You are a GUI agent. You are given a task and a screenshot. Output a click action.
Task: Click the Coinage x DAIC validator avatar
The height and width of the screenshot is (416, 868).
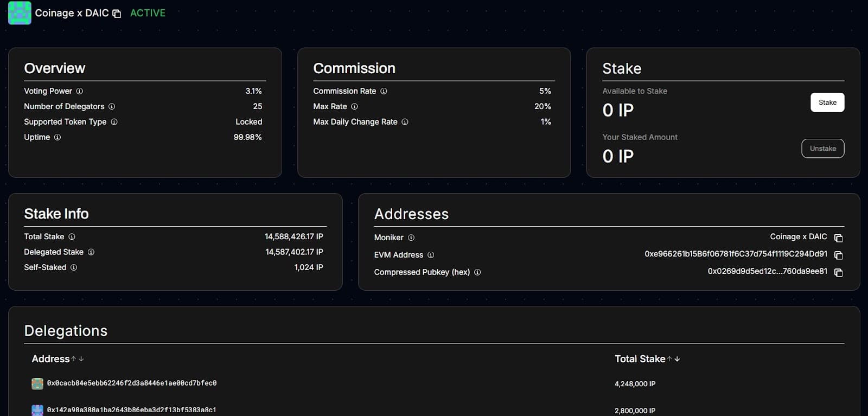(x=20, y=13)
